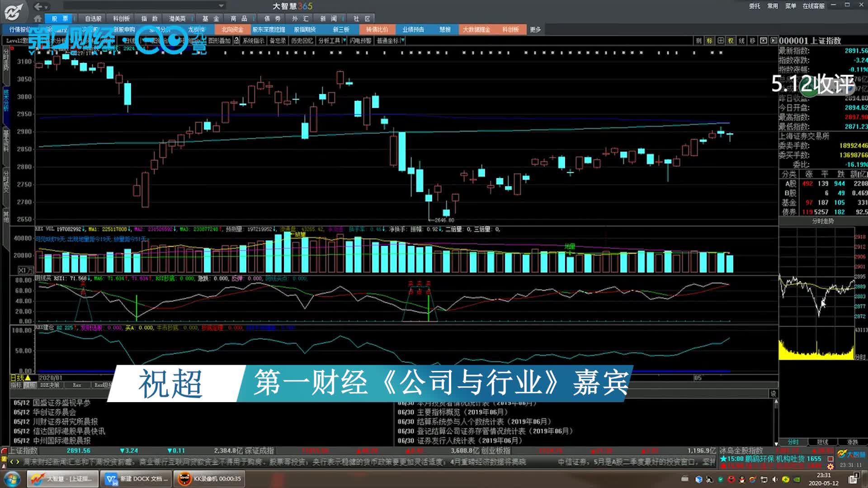Go back with the back arrow
This screenshot has width=868, height=488.
click(38, 6)
